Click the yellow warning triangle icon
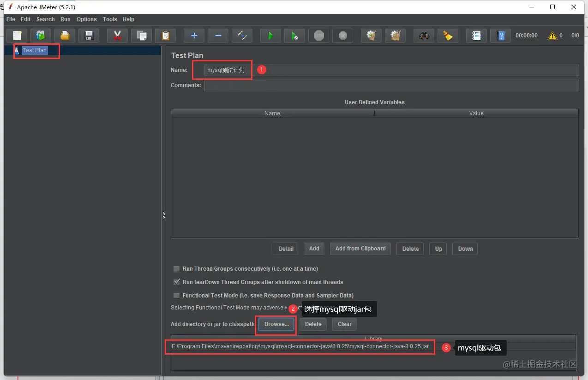This screenshot has height=380, width=588. [552, 36]
